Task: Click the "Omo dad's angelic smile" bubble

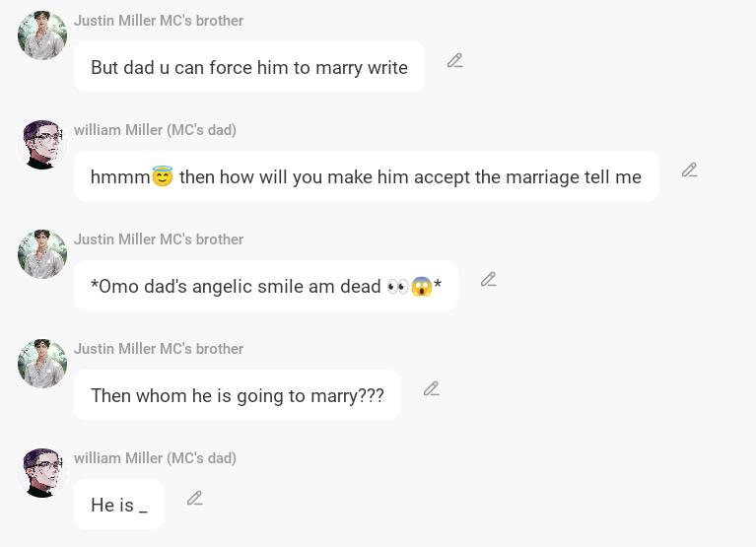Action: [265, 286]
